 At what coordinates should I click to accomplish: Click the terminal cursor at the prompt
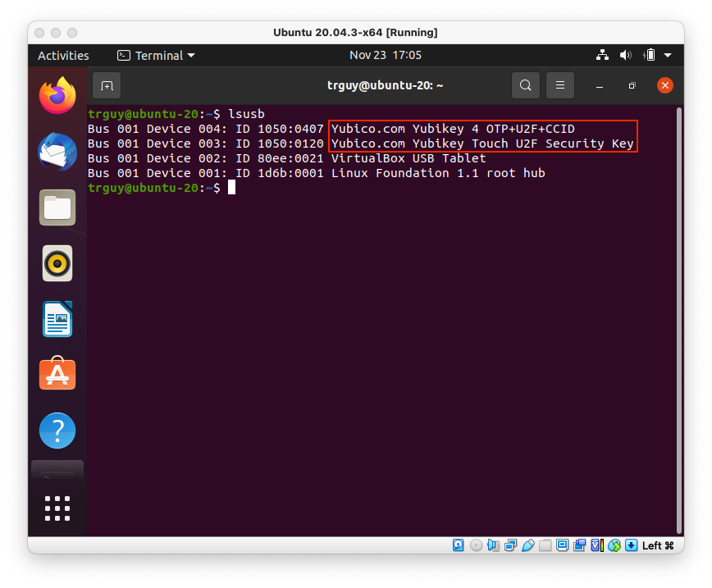click(231, 188)
